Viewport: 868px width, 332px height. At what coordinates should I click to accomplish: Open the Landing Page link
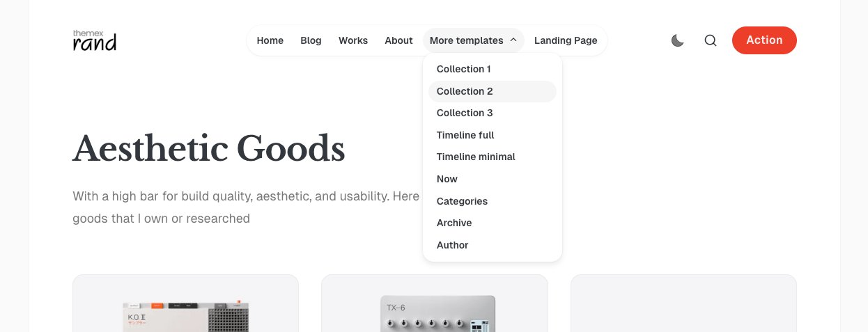coord(565,40)
